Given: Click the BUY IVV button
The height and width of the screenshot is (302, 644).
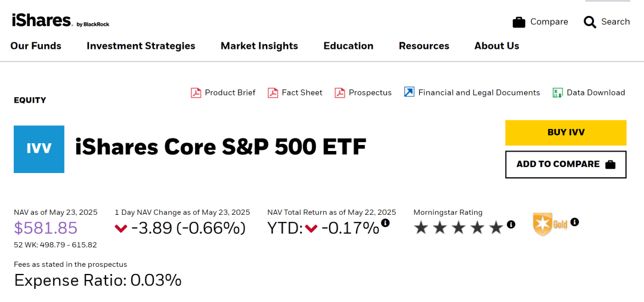Looking at the screenshot, I should (565, 132).
